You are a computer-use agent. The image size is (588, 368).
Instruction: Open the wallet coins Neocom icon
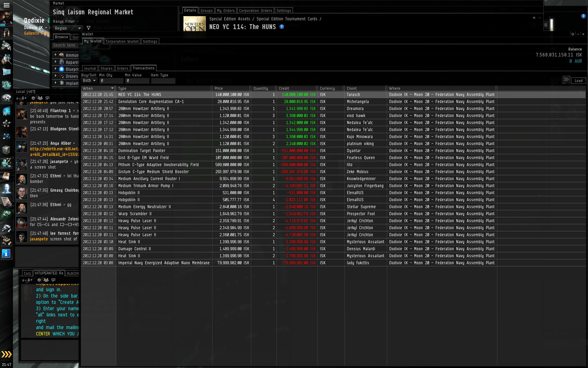coord(6,163)
